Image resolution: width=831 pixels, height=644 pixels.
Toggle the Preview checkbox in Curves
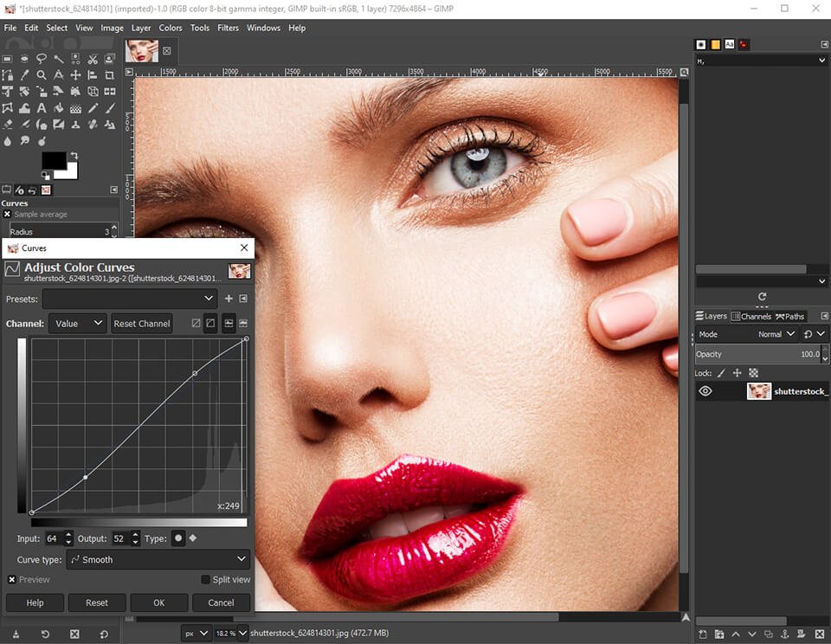coord(10,580)
